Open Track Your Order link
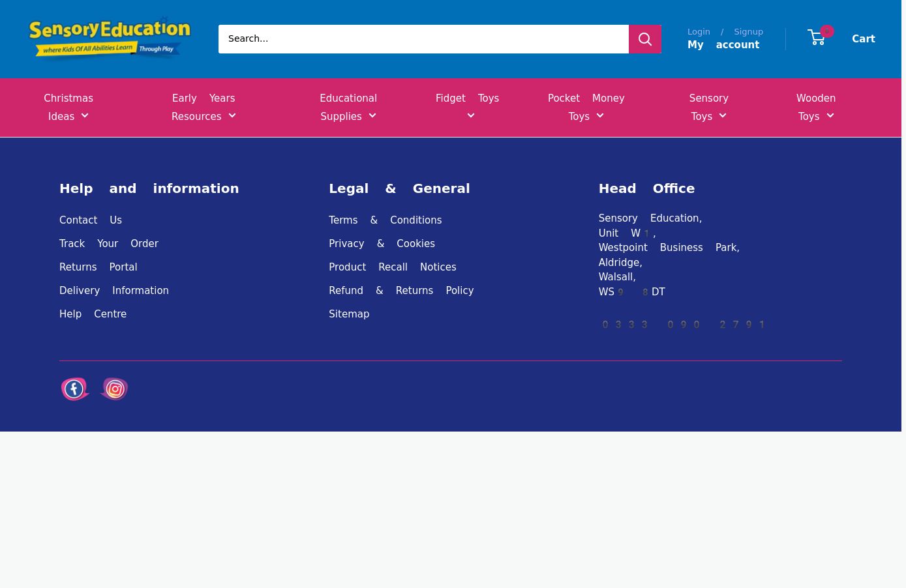Screen dimensions: 906x588 click(109, 244)
